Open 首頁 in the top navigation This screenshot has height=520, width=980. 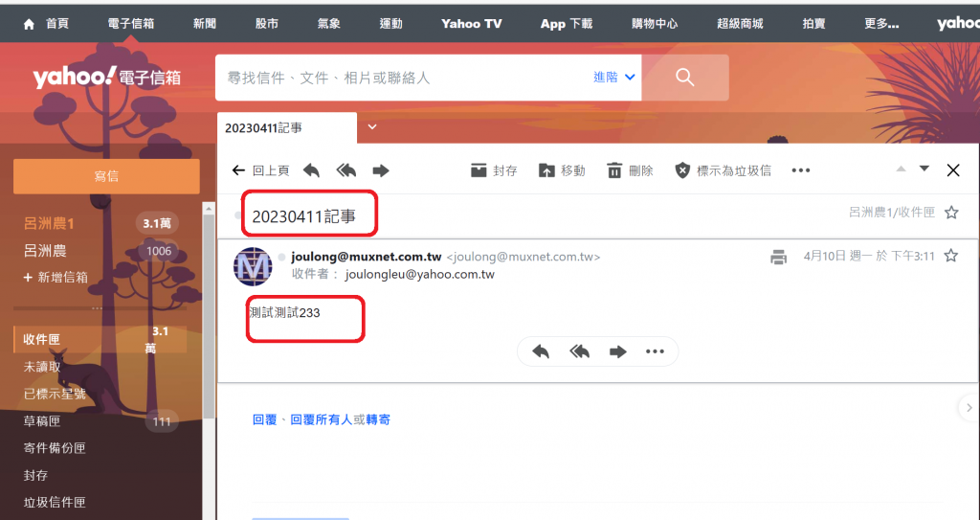coord(56,24)
